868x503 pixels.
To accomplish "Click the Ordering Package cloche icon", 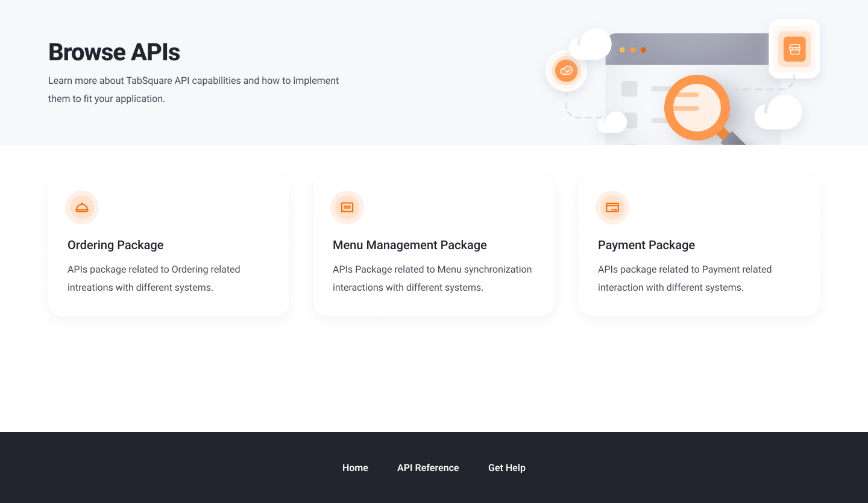I will (x=82, y=207).
